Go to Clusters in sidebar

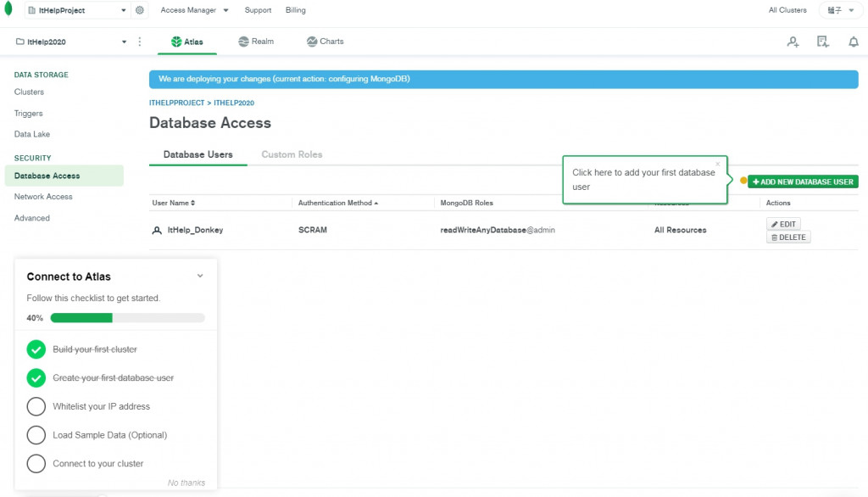pos(29,92)
